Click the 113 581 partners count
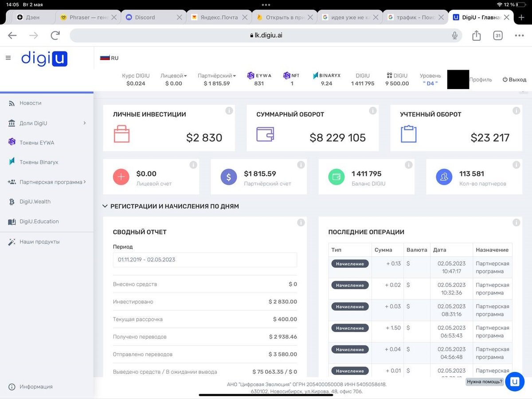532x399 pixels. [x=472, y=174]
